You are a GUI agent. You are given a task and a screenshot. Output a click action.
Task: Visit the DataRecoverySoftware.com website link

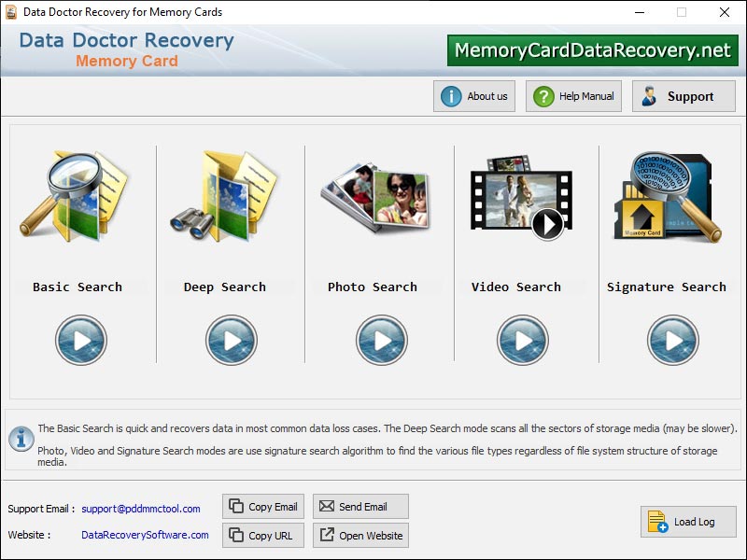[147, 535]
